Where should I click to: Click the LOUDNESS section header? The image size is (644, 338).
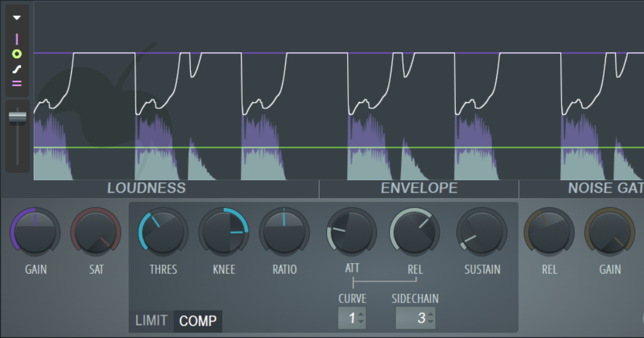(x=147, y=188)
